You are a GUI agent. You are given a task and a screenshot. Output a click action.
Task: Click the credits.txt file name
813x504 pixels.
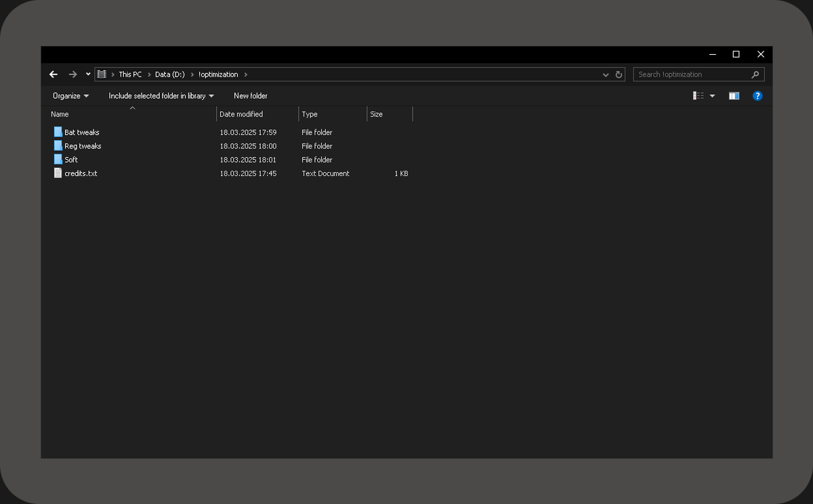(81, 173)
